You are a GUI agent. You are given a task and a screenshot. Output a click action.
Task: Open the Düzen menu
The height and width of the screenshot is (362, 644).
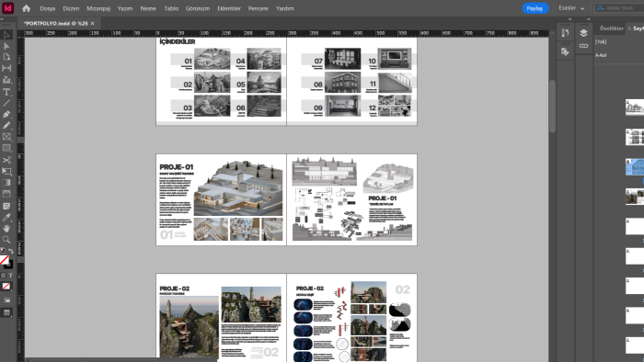[x=71, y=8]
